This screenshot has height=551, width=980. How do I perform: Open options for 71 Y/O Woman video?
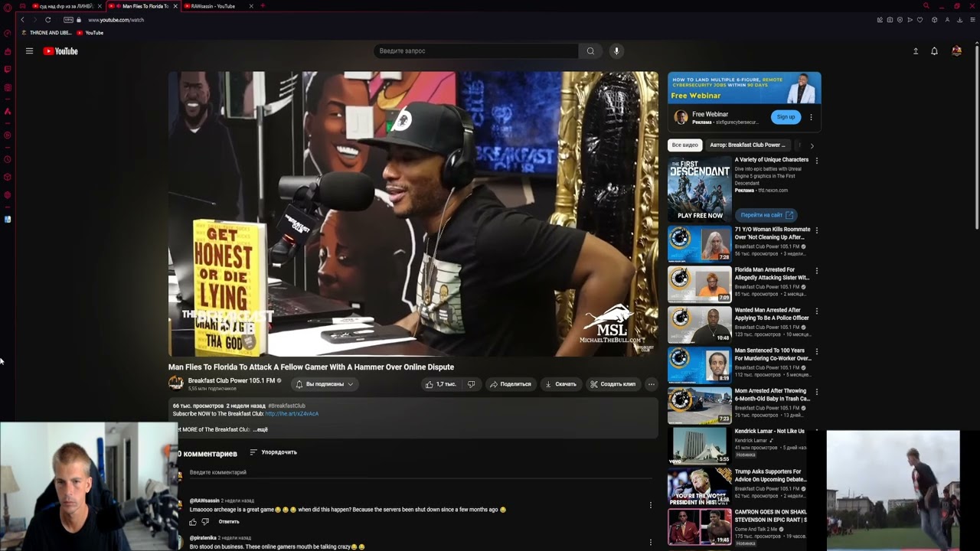point(817,230)
